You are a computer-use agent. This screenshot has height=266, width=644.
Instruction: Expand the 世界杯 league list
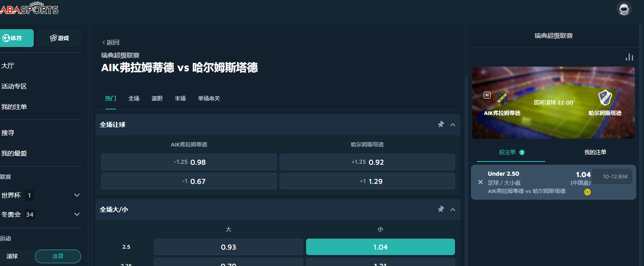[77, 195]
